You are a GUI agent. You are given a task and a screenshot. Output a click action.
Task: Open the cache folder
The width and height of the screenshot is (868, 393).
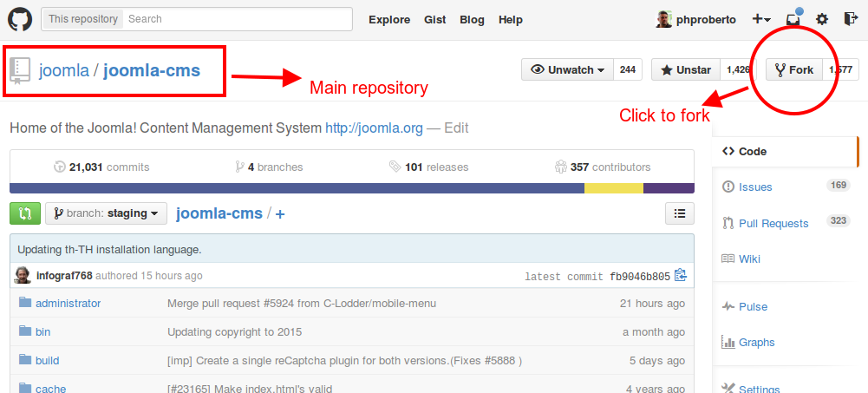click(51, 389)
